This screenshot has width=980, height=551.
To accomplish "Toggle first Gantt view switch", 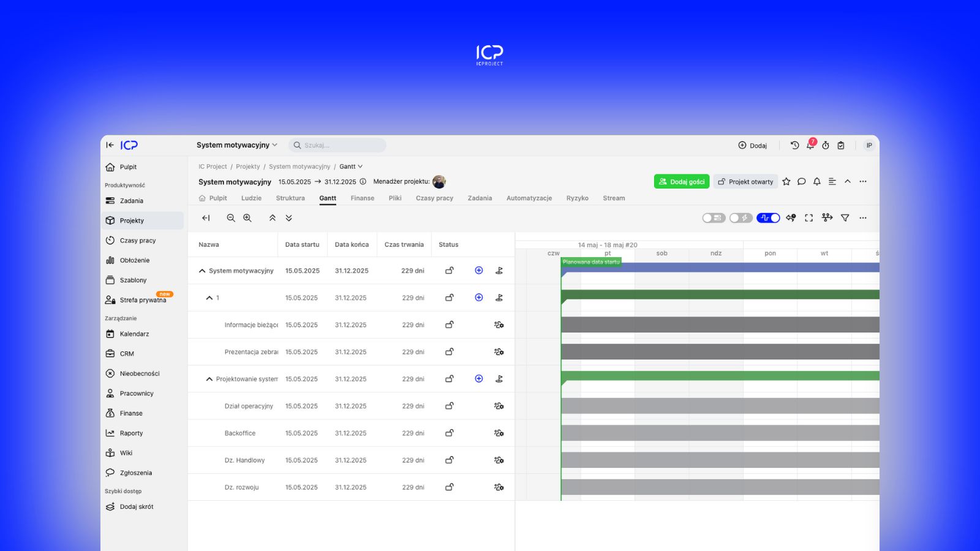I will (x=714, y=218).
